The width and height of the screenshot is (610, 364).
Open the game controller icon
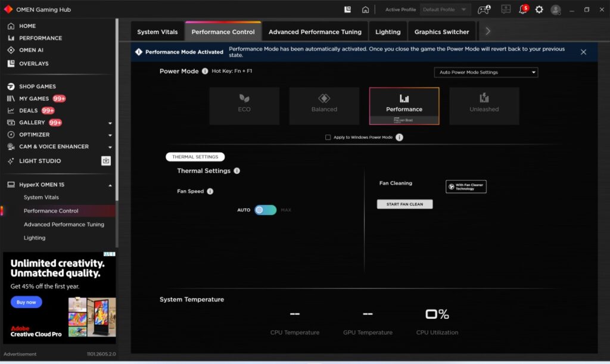point(484,10)
